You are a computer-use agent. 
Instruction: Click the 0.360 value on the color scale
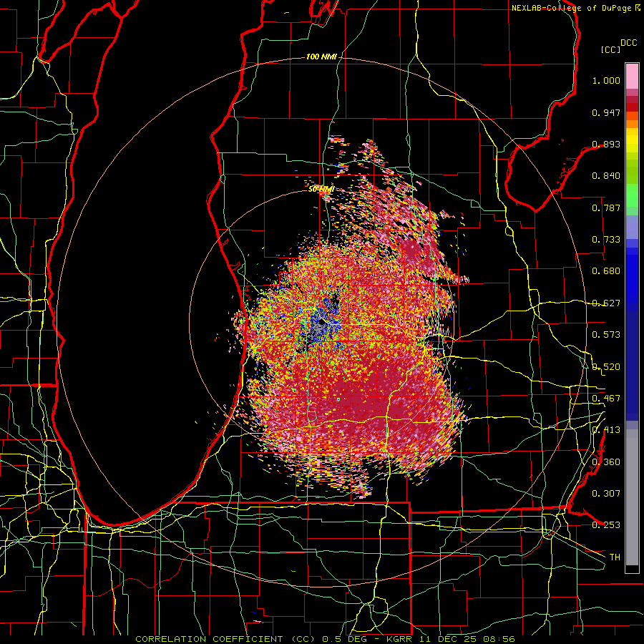pos(606,462)
